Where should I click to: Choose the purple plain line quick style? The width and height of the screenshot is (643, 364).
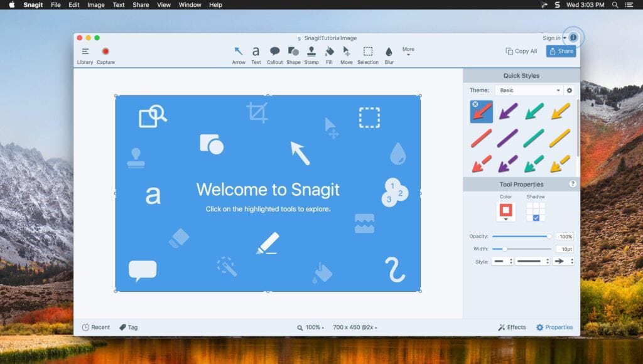(x=507, y=138)
